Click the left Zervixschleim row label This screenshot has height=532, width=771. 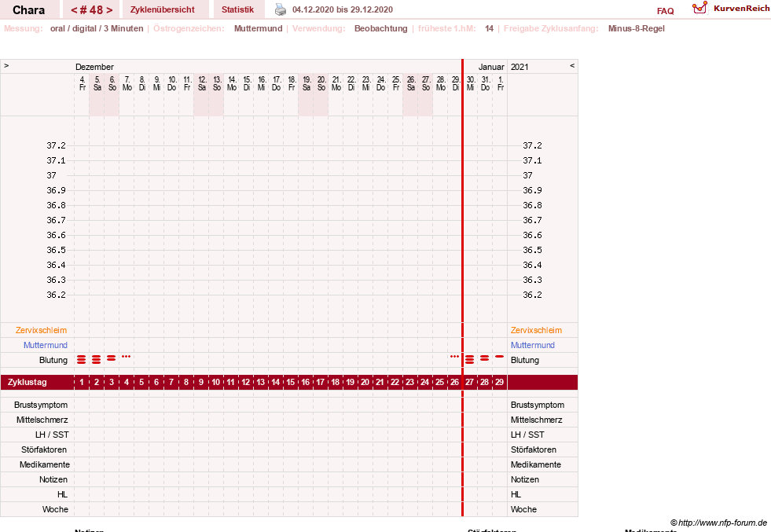[x=42, y=330]
